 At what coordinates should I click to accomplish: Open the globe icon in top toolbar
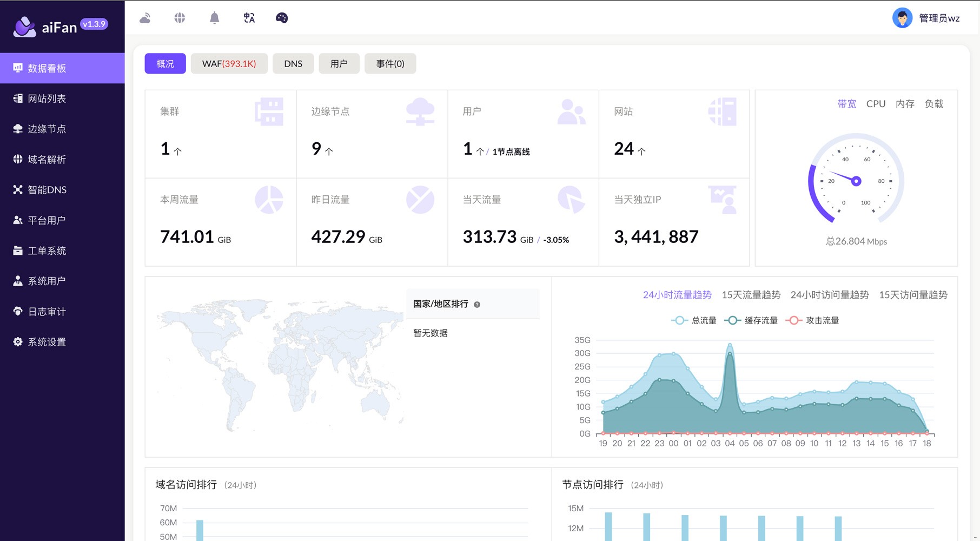pyautogui.click(x=180, y=18)
